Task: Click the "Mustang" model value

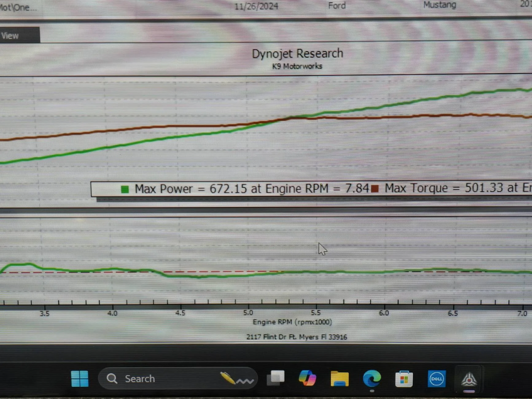Action: tap(440, 5)
